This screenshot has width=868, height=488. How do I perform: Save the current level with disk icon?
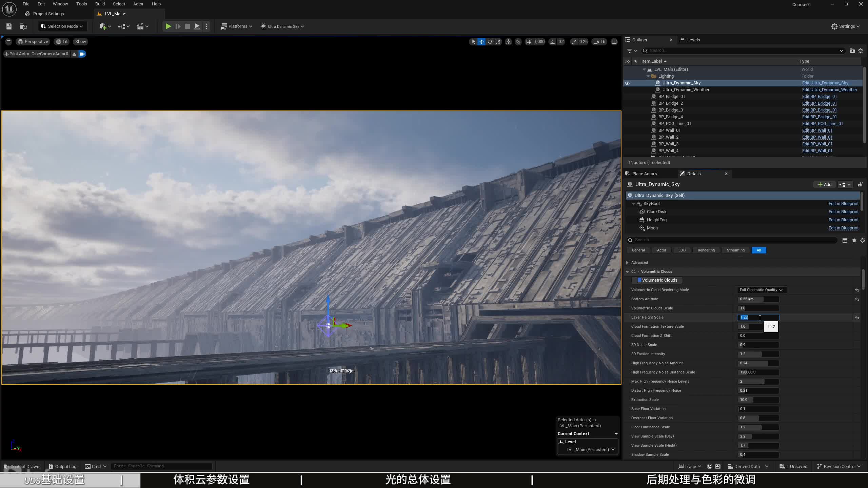click(9, 26)
